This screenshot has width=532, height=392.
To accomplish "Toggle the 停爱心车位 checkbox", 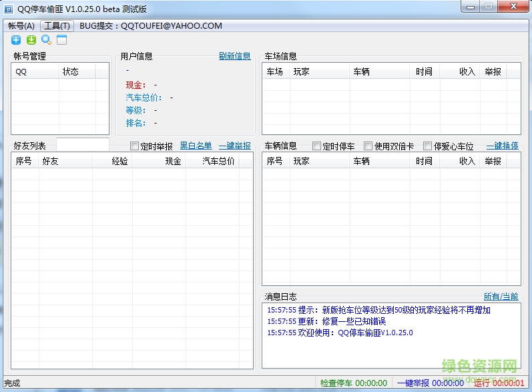I will click(x=428, y=146).
